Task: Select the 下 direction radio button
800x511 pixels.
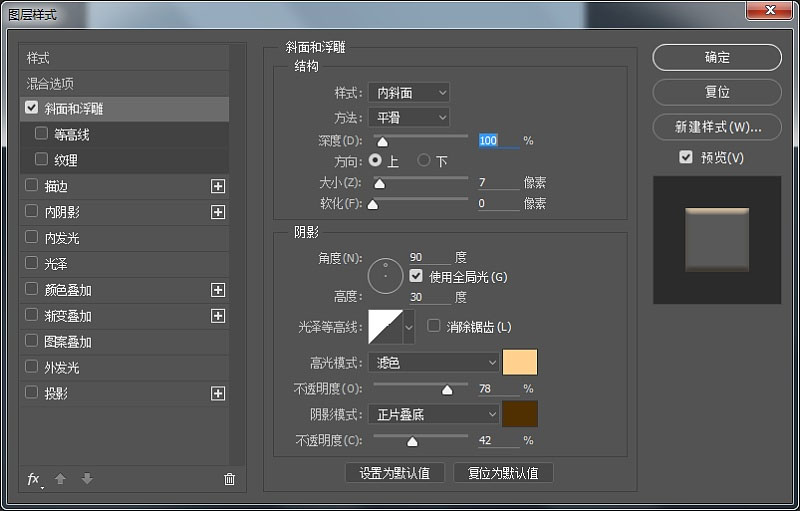Action: [x=423, y=161]
